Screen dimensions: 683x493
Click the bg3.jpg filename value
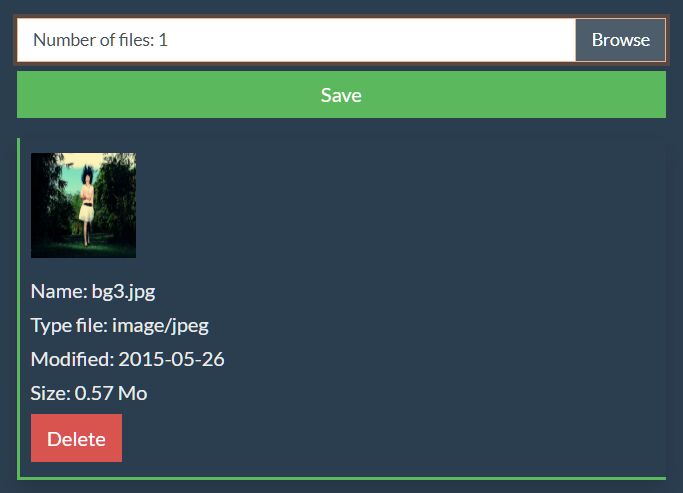[124, 292]
